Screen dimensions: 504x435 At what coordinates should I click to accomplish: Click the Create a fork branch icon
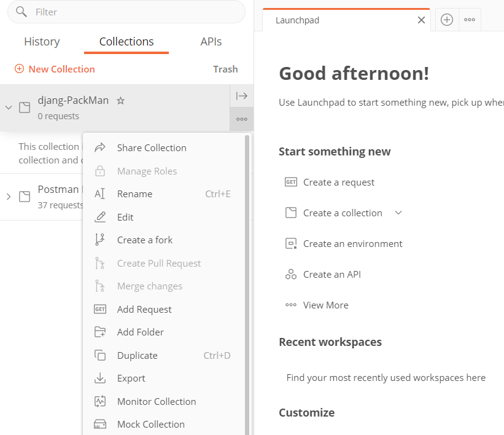tap(100, 240)
